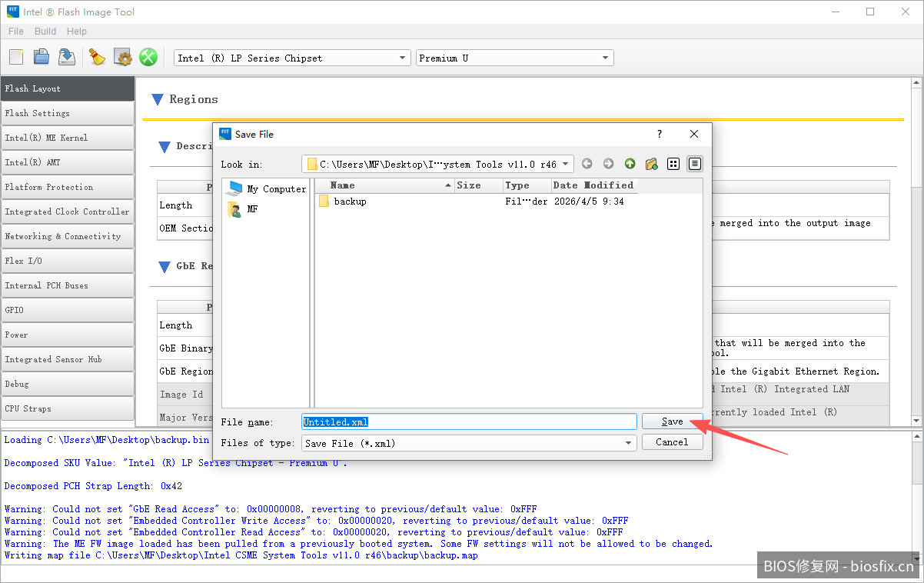Open the Build menu
Screen dimensions: 924x583
point(45,32)
